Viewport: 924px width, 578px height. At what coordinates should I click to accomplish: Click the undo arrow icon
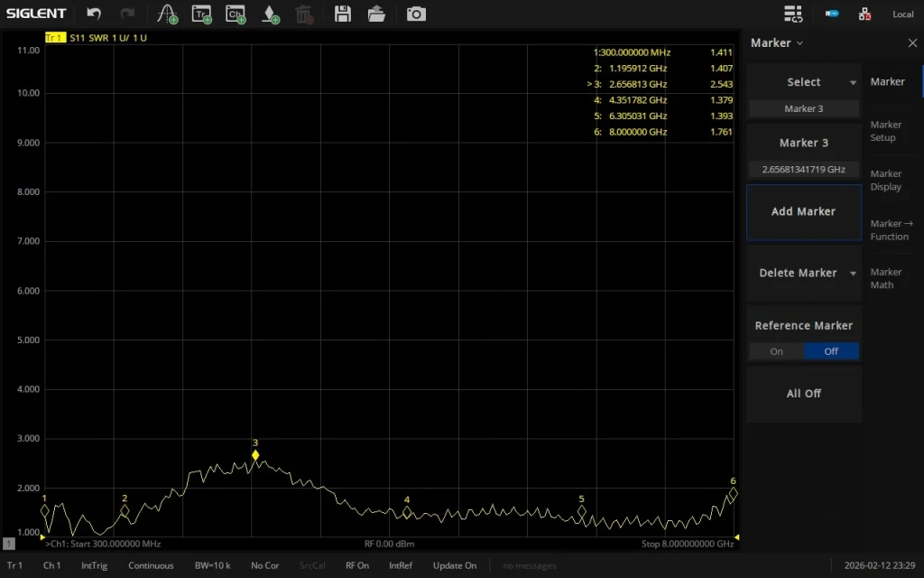94,14
